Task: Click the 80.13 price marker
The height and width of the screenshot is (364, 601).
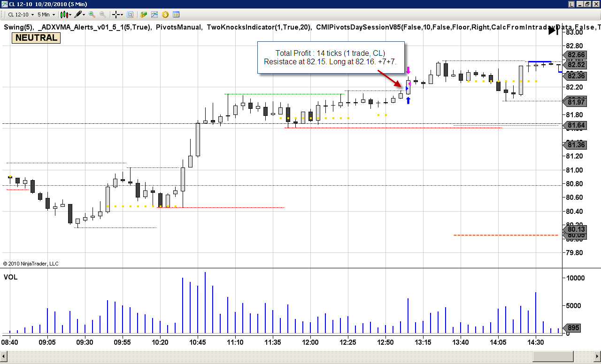Action: click(x=576, y=229)
